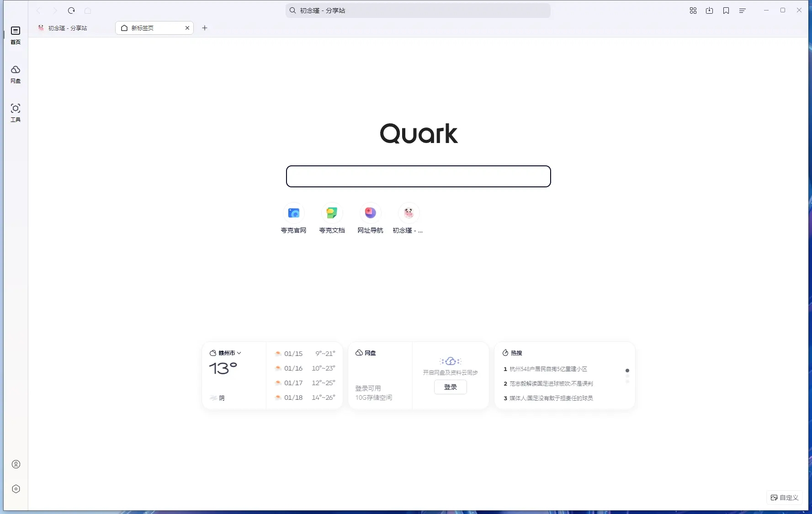Viewport: 812px width, 514px height.
Task: Open the user account icon in the sidebar
Action: 16,464
